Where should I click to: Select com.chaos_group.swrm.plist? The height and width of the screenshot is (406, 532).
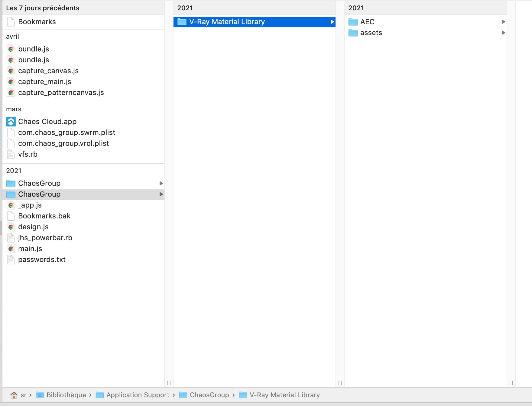[67, 133]
